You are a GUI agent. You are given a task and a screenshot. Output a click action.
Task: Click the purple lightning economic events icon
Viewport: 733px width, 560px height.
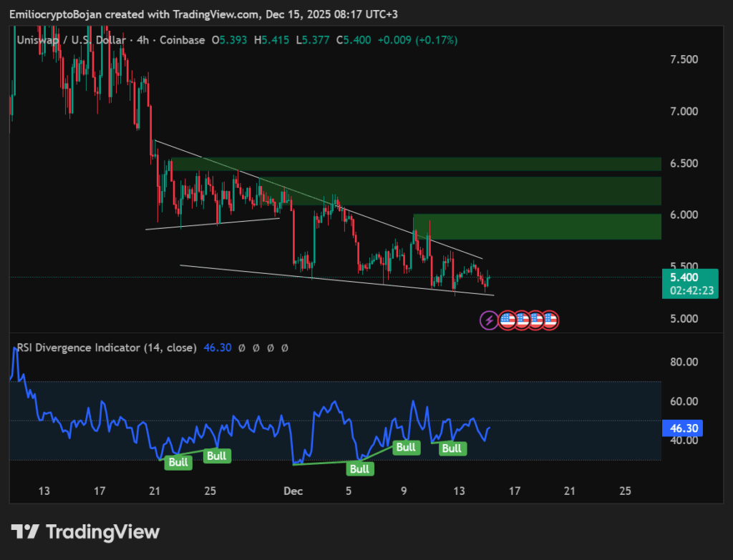point(489,320)
